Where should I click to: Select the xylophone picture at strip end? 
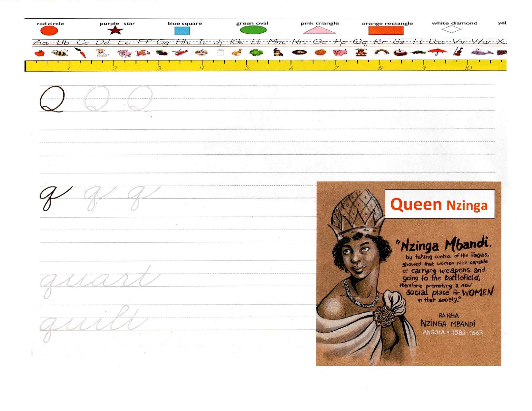point(502,53)
